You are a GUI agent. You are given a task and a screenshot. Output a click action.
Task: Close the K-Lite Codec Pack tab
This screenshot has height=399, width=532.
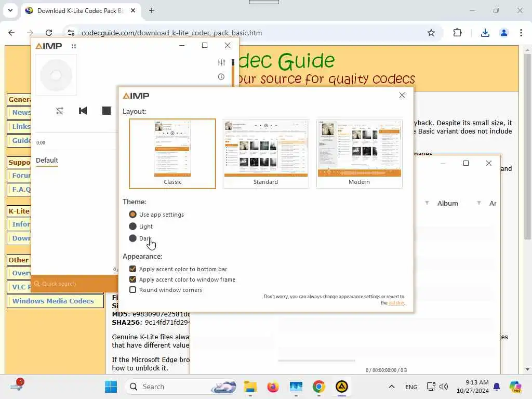point(133,10)
